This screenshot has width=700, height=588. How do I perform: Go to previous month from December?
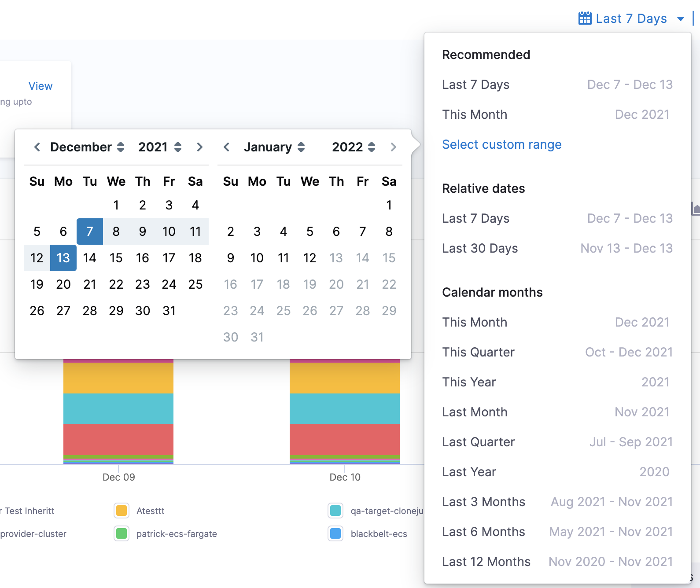37,147
